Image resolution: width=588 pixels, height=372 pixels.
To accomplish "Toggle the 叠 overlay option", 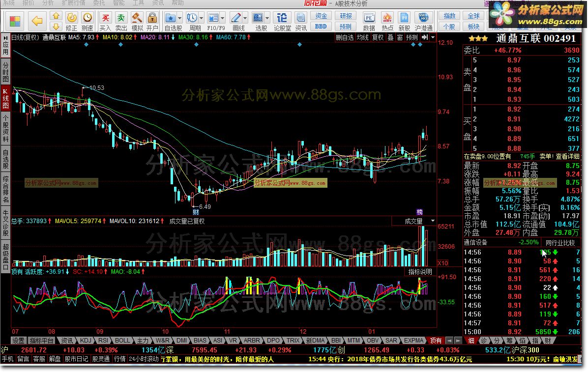I will tap(391, 37).
